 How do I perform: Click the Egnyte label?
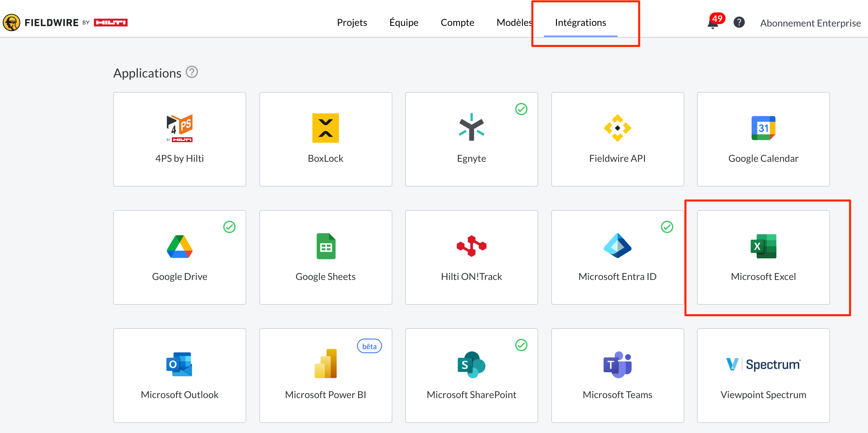[471, 158]
